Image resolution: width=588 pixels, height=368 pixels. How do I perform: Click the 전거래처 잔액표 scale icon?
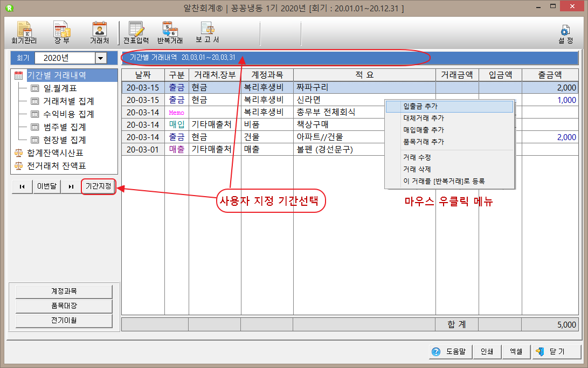tap(18, 165)
